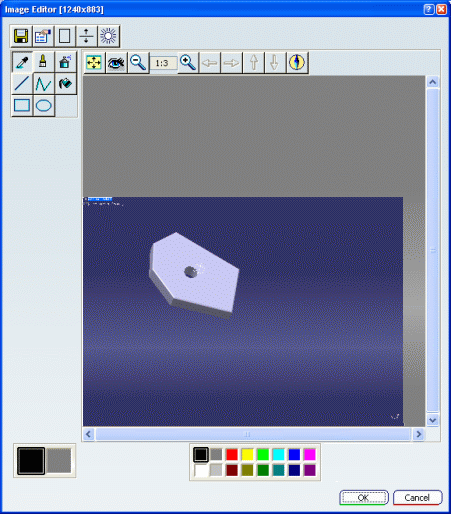
Task: Pick the red color swatch
Action: point(232,454)
